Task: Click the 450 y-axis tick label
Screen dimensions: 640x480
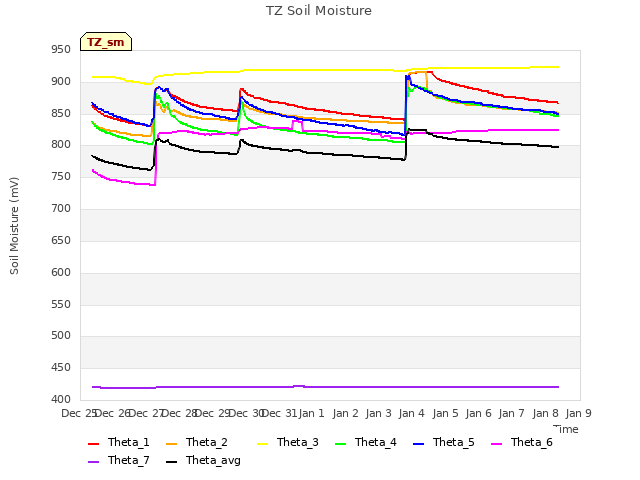Action: click(x=61, y=368)
